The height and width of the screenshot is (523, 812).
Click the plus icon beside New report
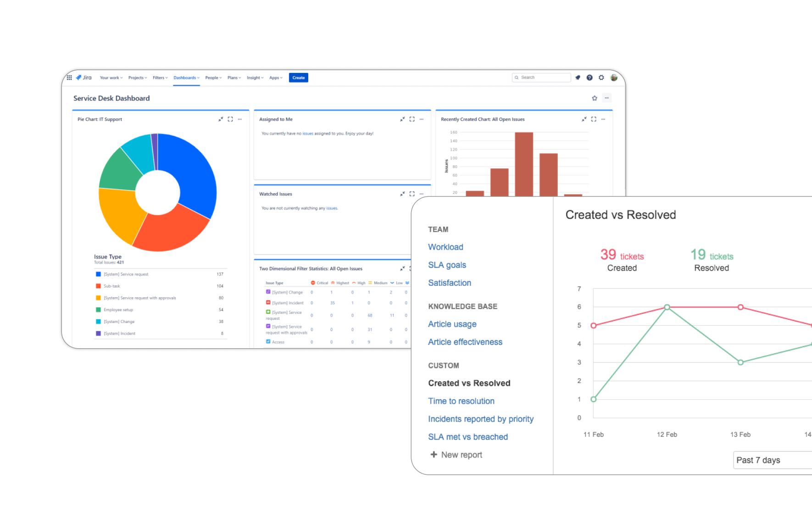click(434, 455)
